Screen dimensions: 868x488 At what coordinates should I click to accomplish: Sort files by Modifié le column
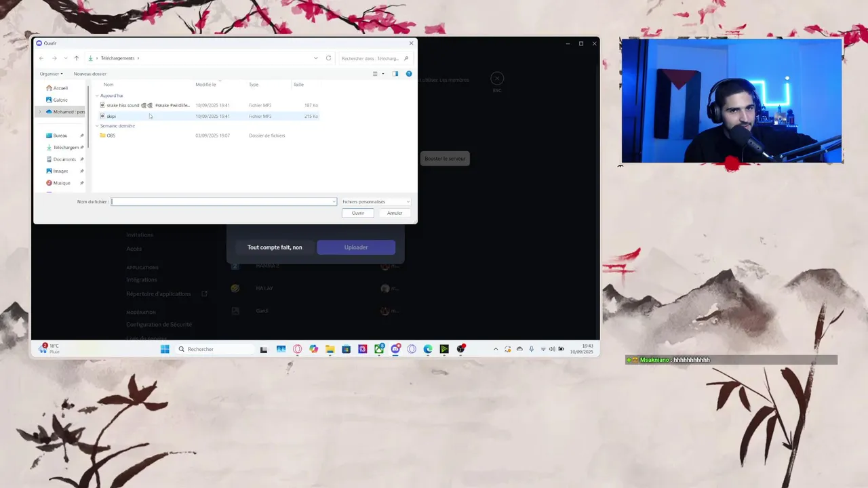(x=206, y=85)
